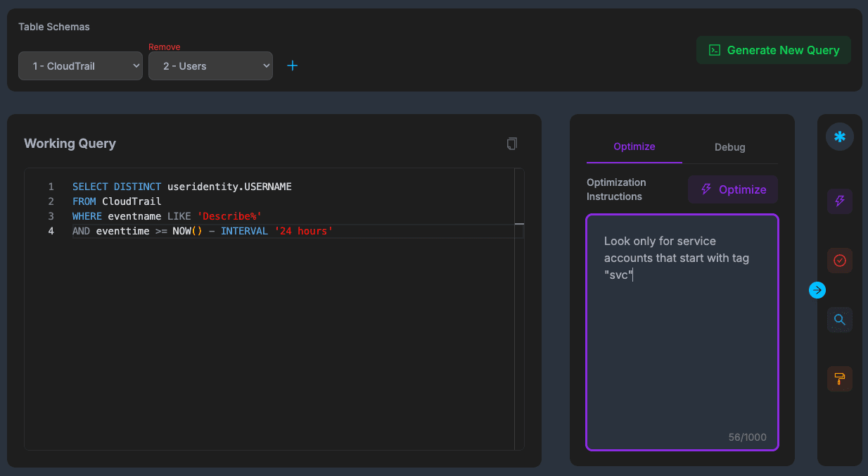Image resolution: width=868 pixels, height=476 pixels.
Task: Click the red circled-checkmark validation icon
Action: click(839, 261)
